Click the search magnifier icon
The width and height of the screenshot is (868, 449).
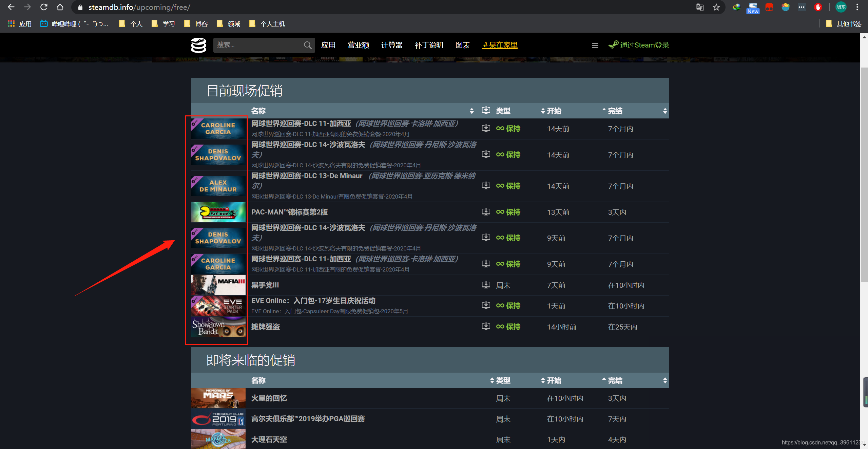(307, 45)
